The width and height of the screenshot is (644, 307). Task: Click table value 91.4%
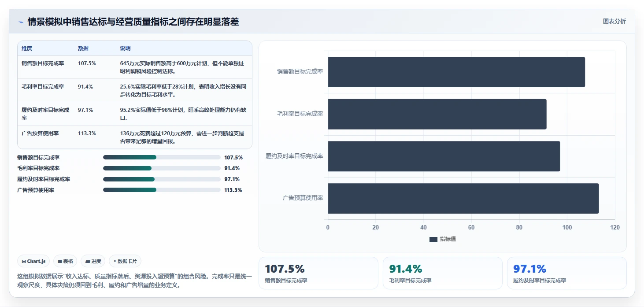[85, 87]
